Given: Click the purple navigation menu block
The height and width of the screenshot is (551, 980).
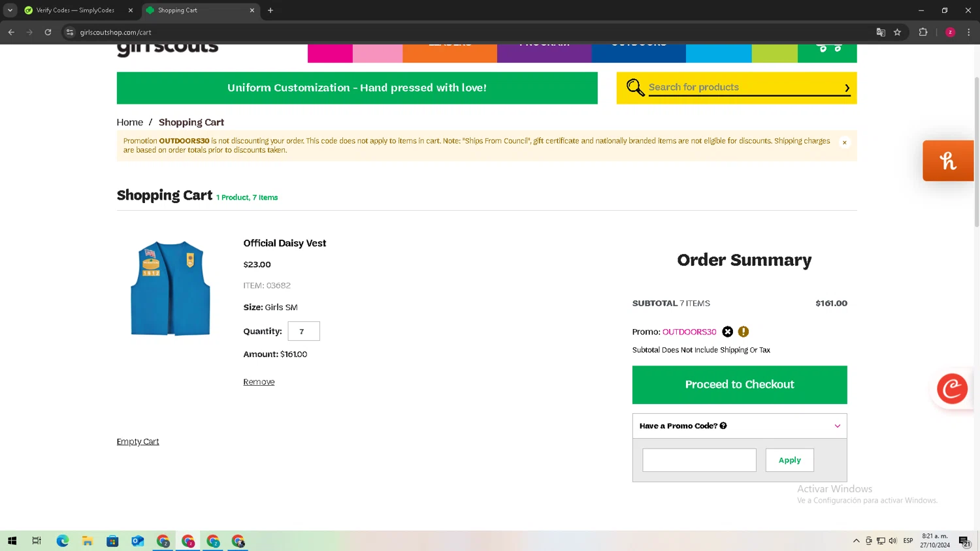Looking at the screenshot, I should [x=544, y=54].
